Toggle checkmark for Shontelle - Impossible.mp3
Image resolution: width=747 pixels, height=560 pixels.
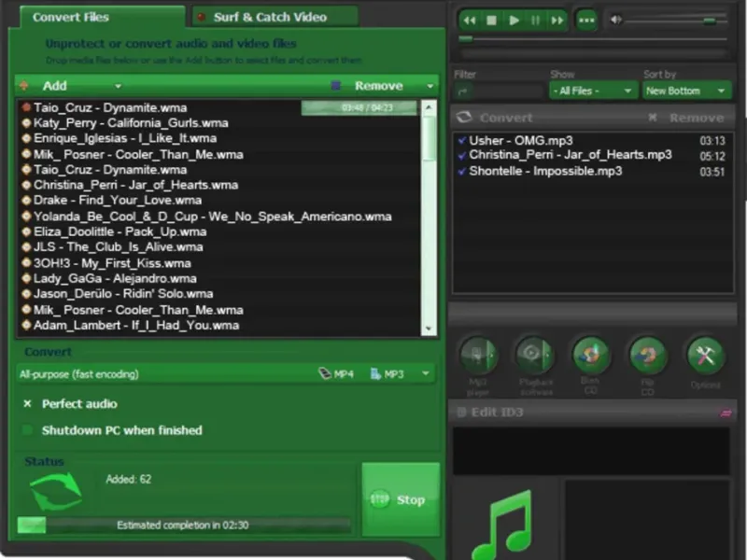(x=461, y=172)
